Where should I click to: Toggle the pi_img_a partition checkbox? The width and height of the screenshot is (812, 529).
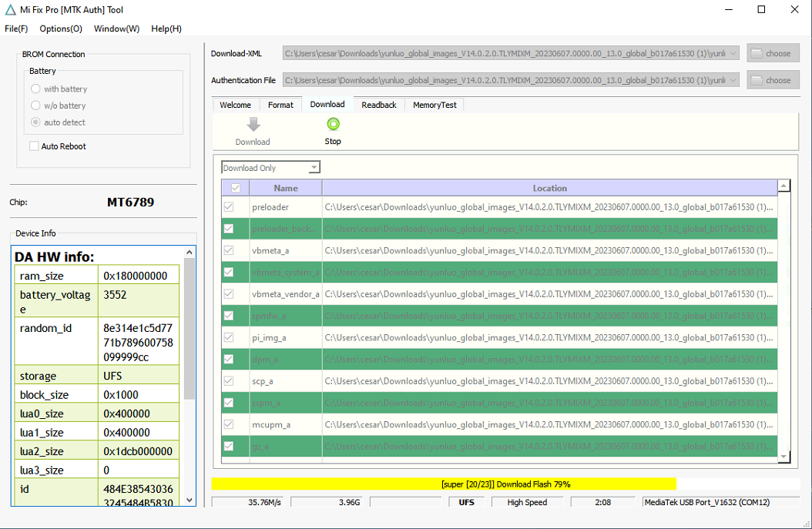coord(228,337)
